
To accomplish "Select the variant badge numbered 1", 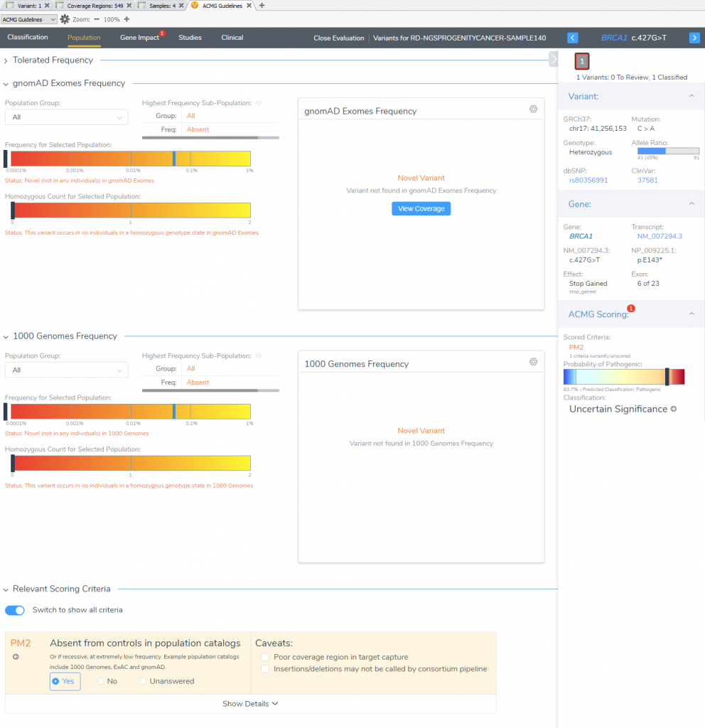I will pyautogui.click(x=581, y=62).
